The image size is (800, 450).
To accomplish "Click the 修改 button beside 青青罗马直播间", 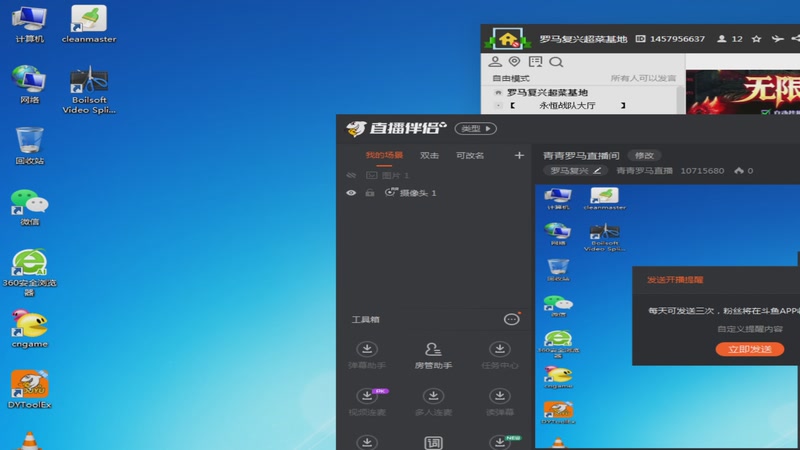I will (x=644, y=155).
